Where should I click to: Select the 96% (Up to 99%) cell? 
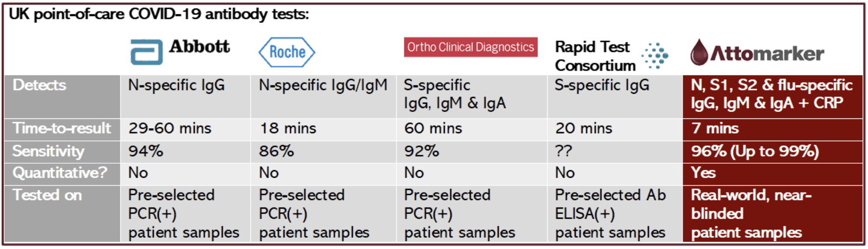point(772,152)
